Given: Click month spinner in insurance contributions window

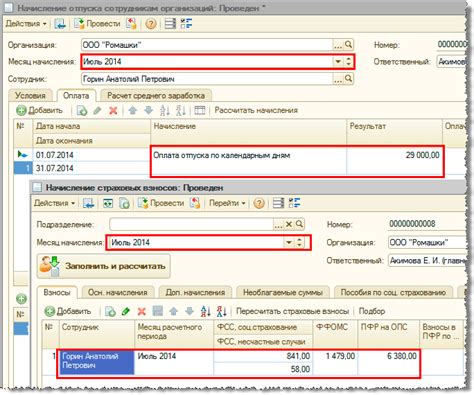Looking at the screenshot, I should [300, 243].
